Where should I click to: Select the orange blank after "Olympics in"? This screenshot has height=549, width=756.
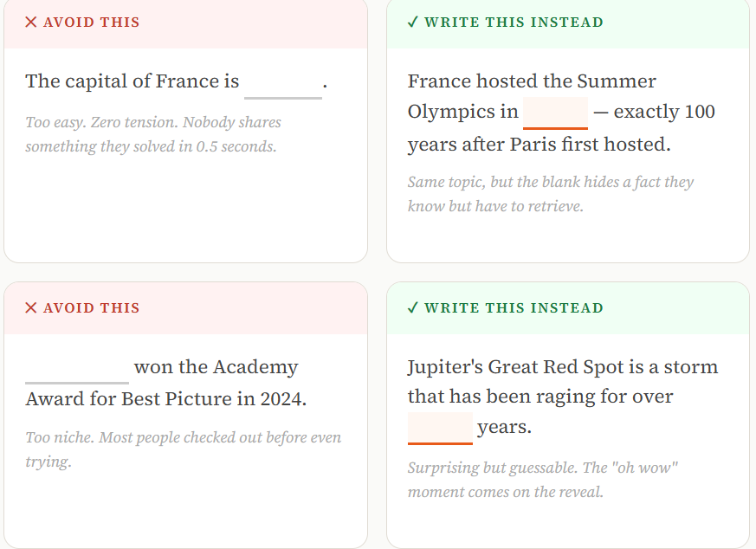click(555, 113)
